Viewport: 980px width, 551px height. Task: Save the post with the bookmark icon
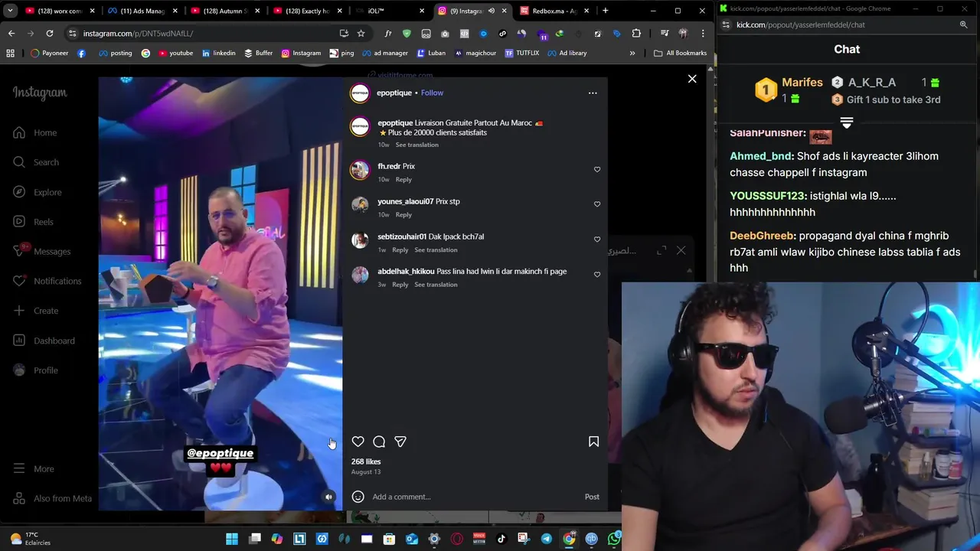pos(593,442)
